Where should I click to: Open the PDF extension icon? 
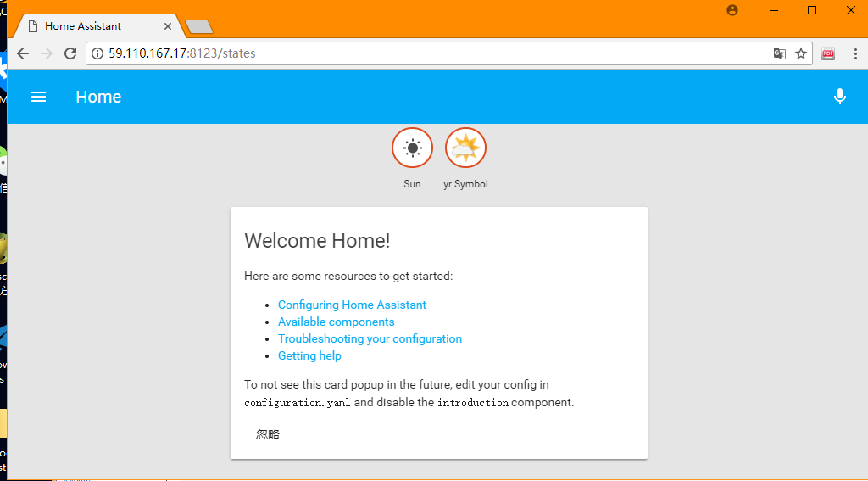click(828, 53)
